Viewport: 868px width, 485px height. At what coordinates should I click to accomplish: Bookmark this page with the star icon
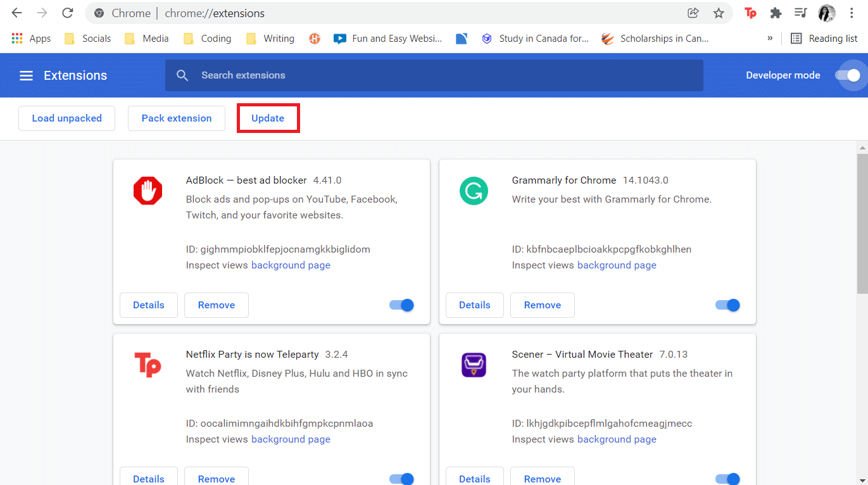[719, 13]
